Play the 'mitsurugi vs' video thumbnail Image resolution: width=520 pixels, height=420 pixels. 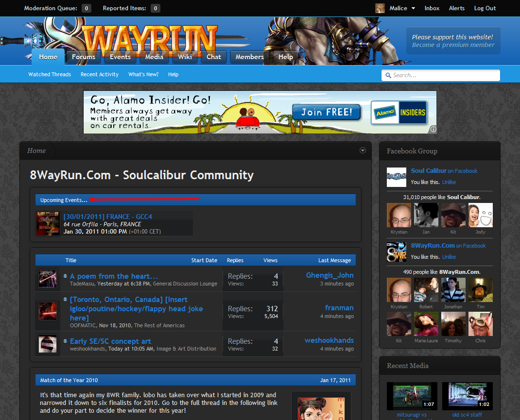pyautogui.click(x=412, y=396)
